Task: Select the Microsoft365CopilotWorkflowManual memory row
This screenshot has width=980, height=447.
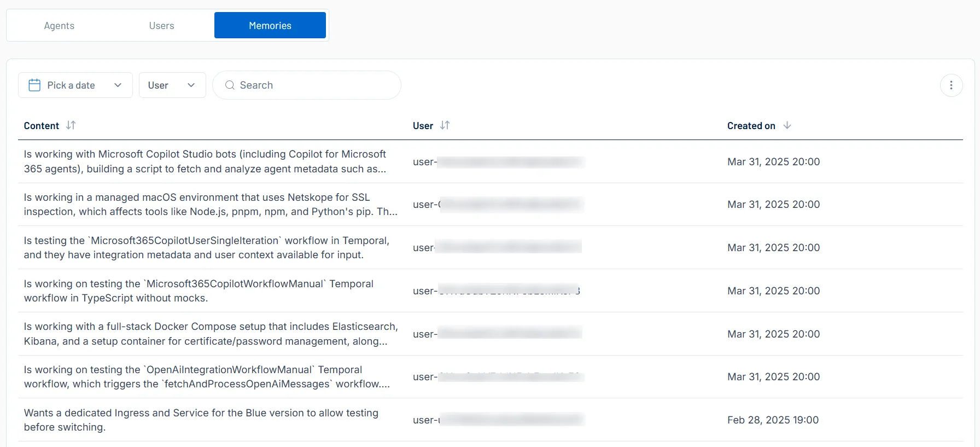Action: tap(491, 291)
